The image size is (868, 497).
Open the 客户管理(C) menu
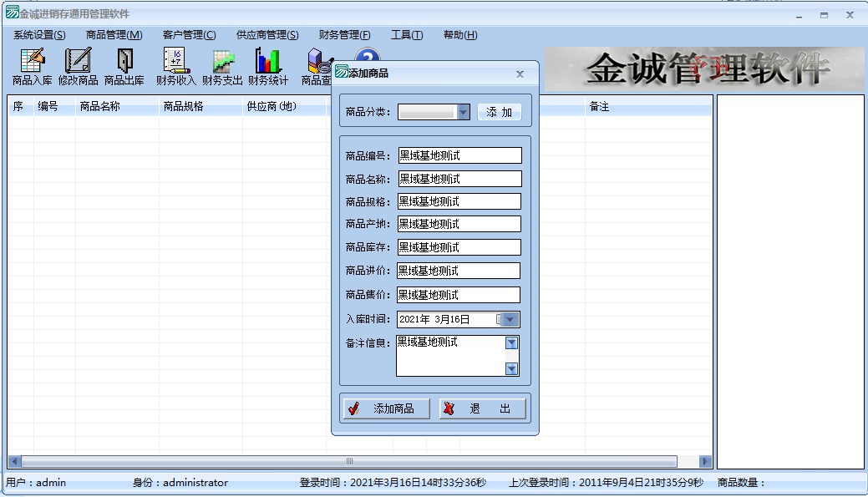pyautogui.click(x=190, y=35)
